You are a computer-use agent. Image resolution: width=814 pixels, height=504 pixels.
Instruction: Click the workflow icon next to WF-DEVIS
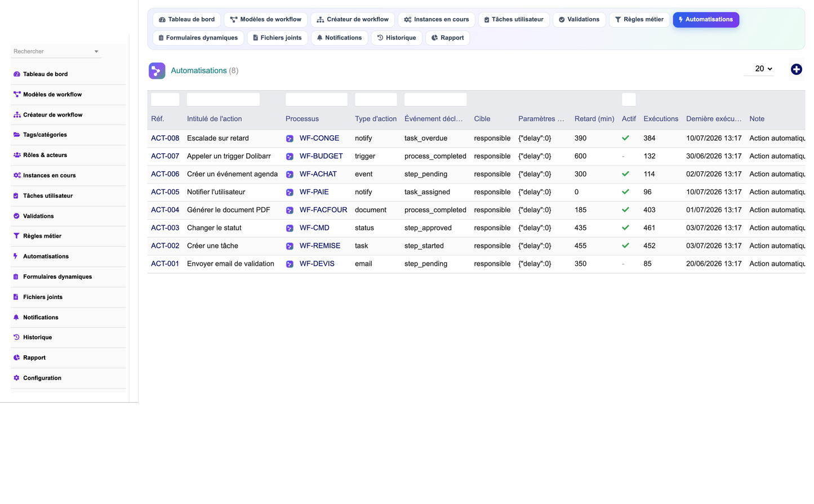pyautogui.click(x=290, y=264)
